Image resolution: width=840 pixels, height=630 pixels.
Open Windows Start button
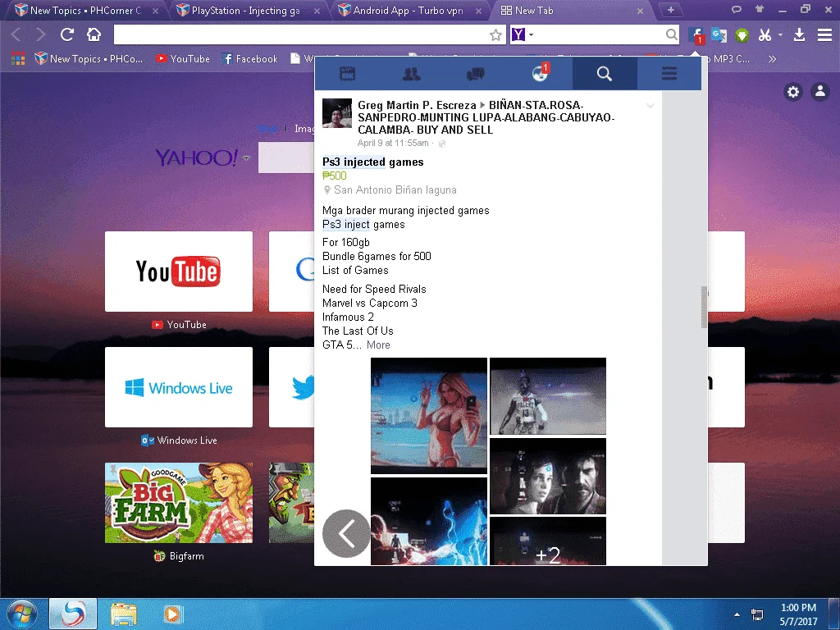[22, 614]
